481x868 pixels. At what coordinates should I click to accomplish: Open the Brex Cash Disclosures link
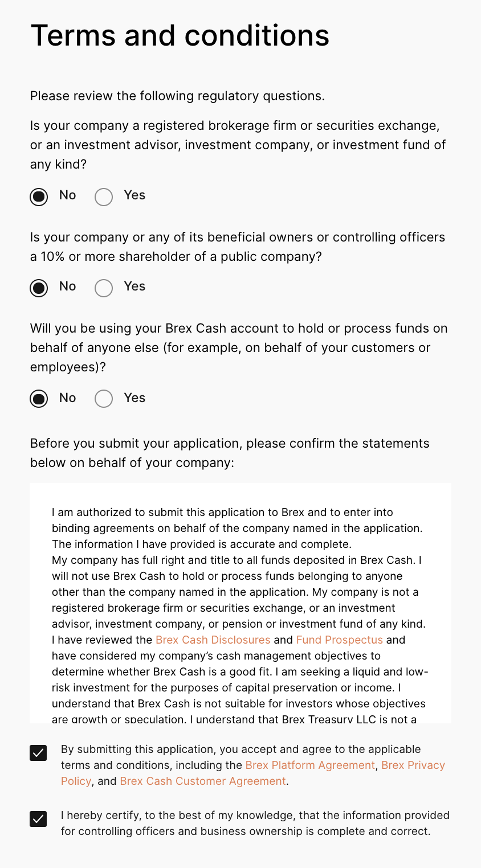213,640
